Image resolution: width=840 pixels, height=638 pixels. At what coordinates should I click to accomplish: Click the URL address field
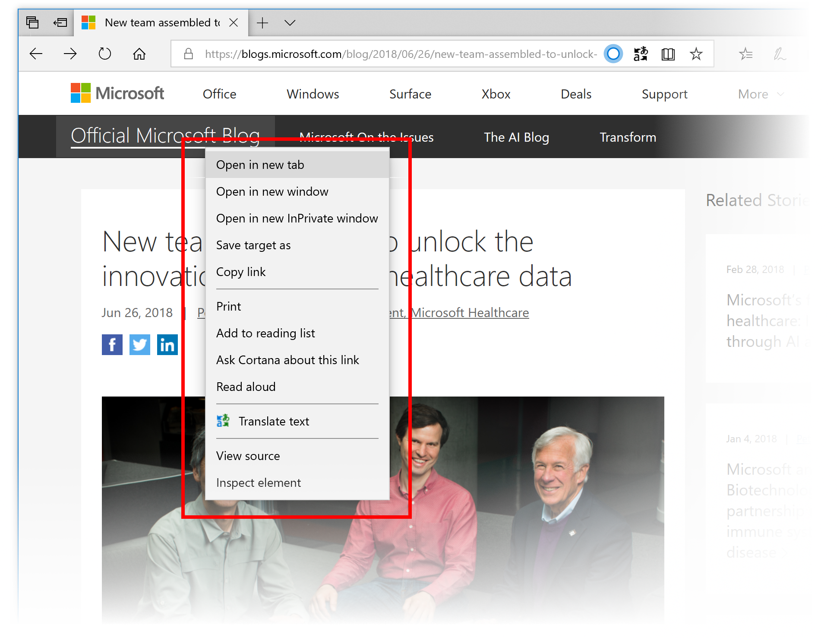(x=400, y=54)
